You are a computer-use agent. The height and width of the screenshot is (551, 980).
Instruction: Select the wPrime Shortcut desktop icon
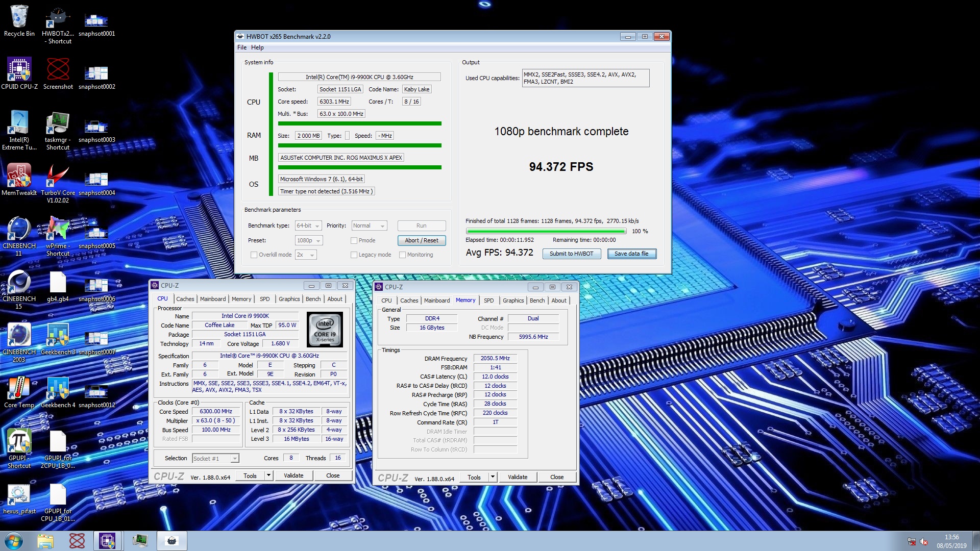pyautogui.click(x=58, y=237)
